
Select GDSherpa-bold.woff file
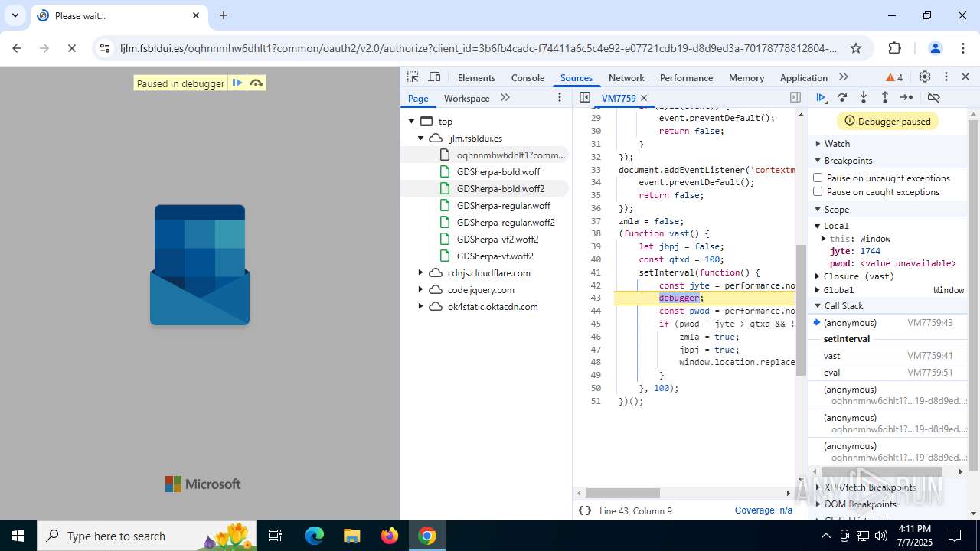[498, 171]
